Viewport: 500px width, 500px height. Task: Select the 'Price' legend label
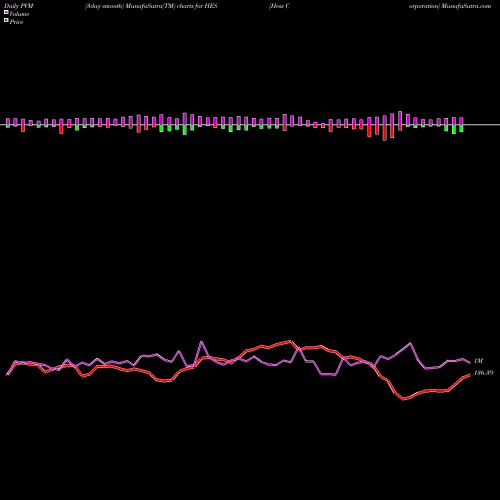pyautogui.click(x=16, y=22)
